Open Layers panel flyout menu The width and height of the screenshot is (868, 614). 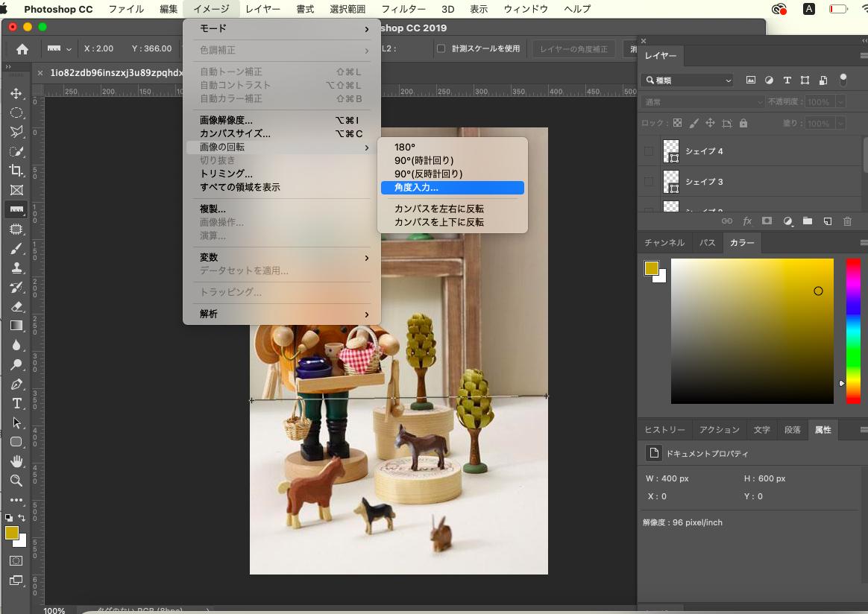864,55
